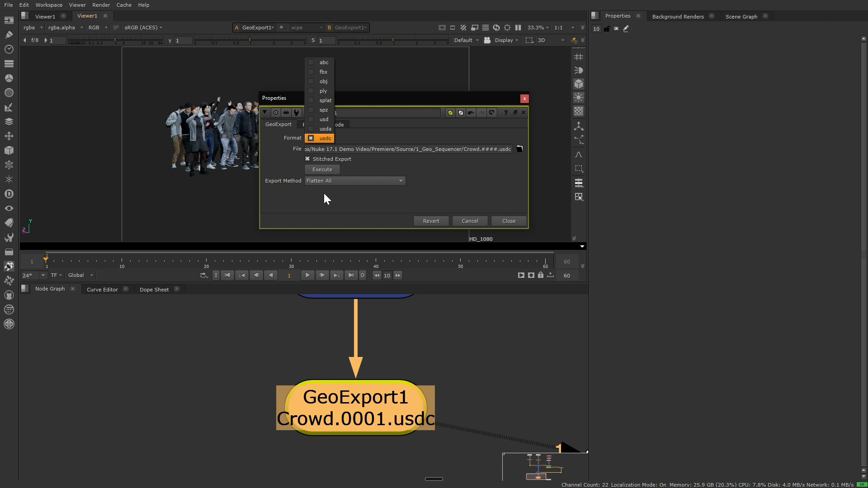Open the Channel nodes menu (stacked bars icon)
The image size is (868, 488).
tap(9, 64)
